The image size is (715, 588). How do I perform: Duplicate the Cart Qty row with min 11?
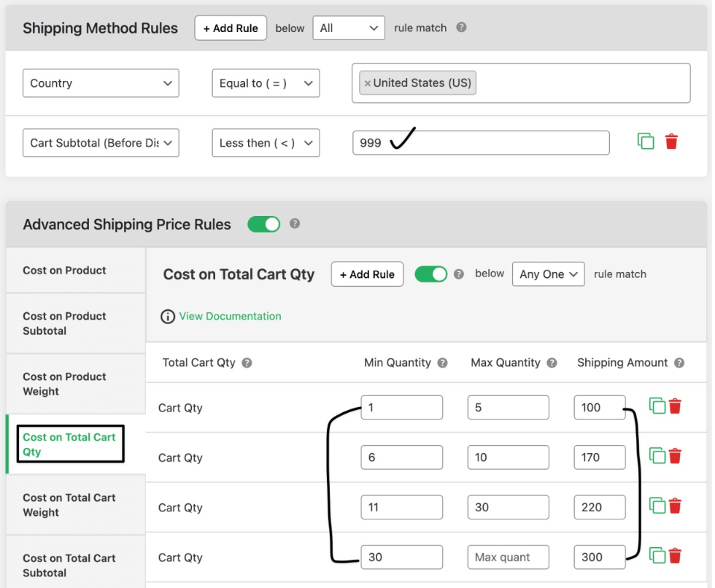pyautogui.click(x=657, y=506)
